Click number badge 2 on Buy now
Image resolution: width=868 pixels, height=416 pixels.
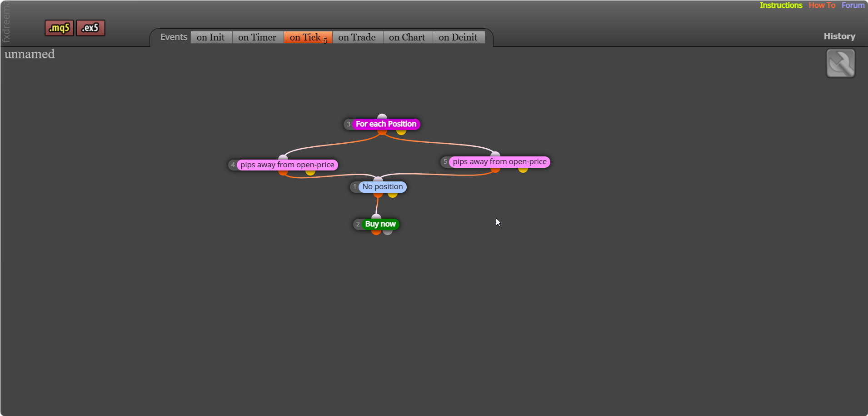(x=358, y=224)
